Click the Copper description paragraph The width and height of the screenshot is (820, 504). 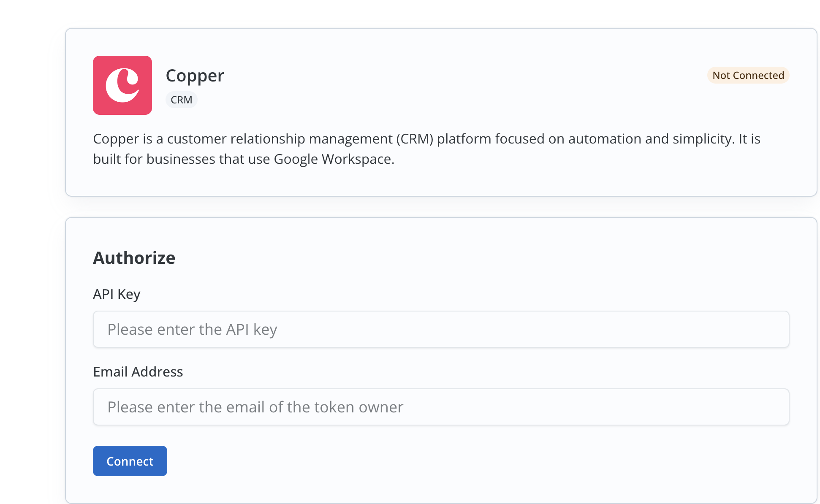tap(426, 149)
